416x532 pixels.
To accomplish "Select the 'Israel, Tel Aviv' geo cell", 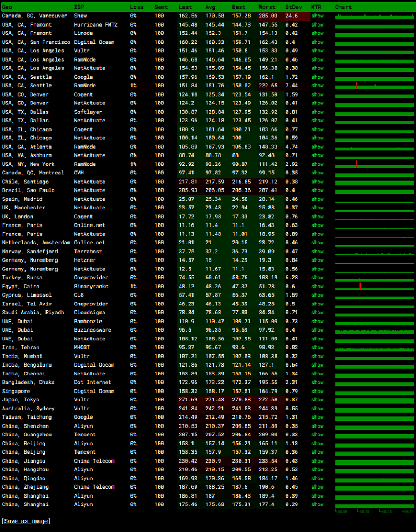I will tap(27, 304).
